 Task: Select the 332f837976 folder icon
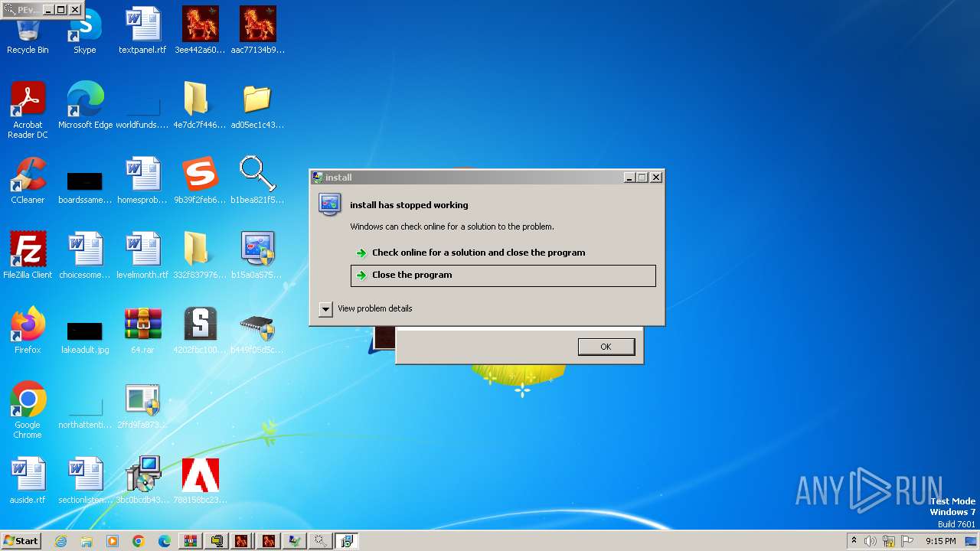pos(200,256)
